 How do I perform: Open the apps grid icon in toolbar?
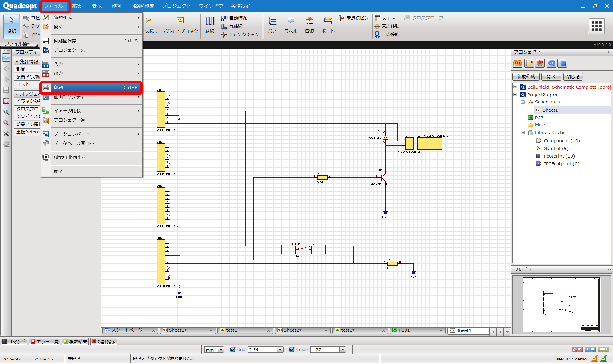596,26
